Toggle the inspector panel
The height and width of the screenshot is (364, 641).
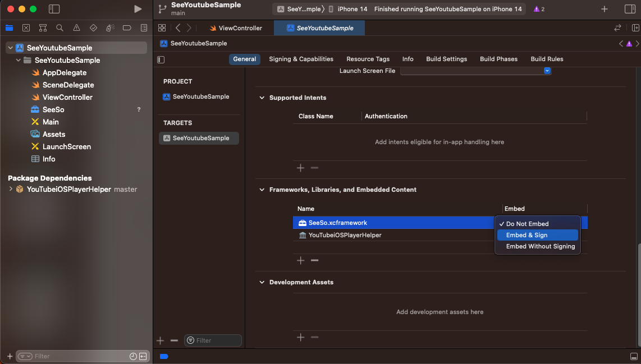[x=630, y=9]
